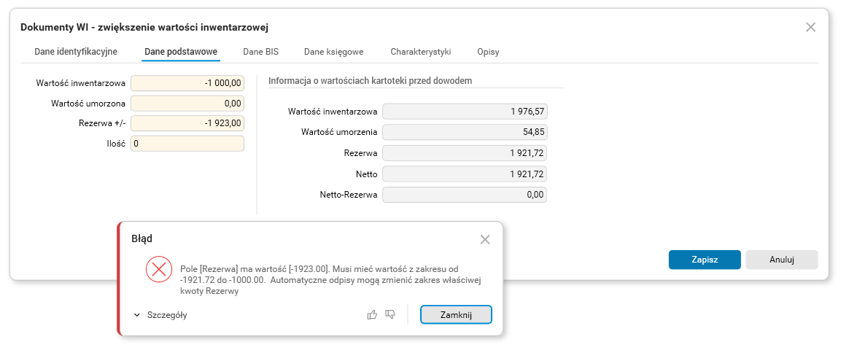Viewport: 868px width, 361px height.
Task: Switch to Dane identyfikacyjne tab
Action: 76,52
